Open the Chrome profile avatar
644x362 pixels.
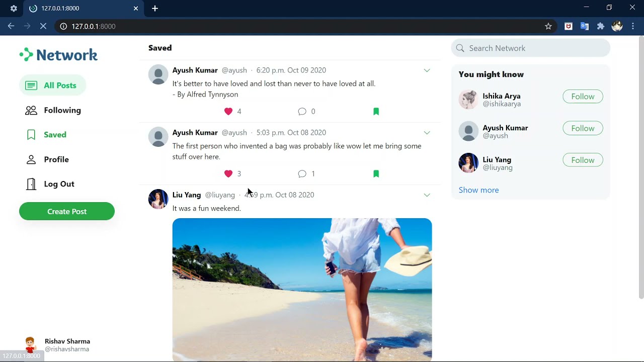point(617,26)
